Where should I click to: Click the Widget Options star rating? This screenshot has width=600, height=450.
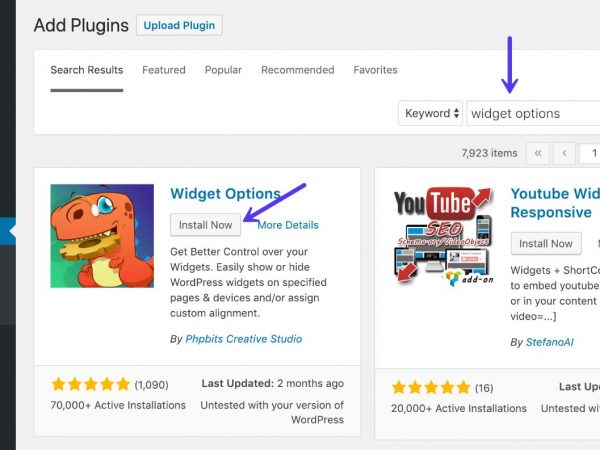point(91,384)
